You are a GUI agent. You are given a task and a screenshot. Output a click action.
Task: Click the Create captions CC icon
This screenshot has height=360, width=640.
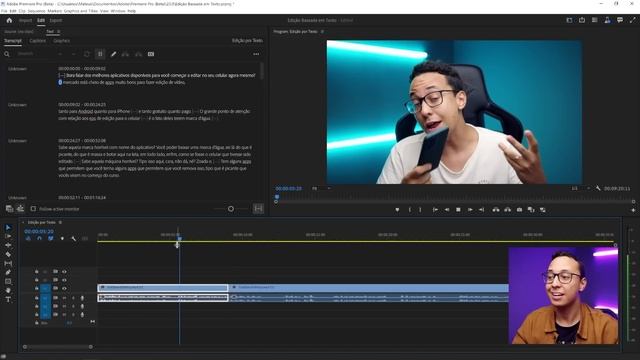[151, 54]
